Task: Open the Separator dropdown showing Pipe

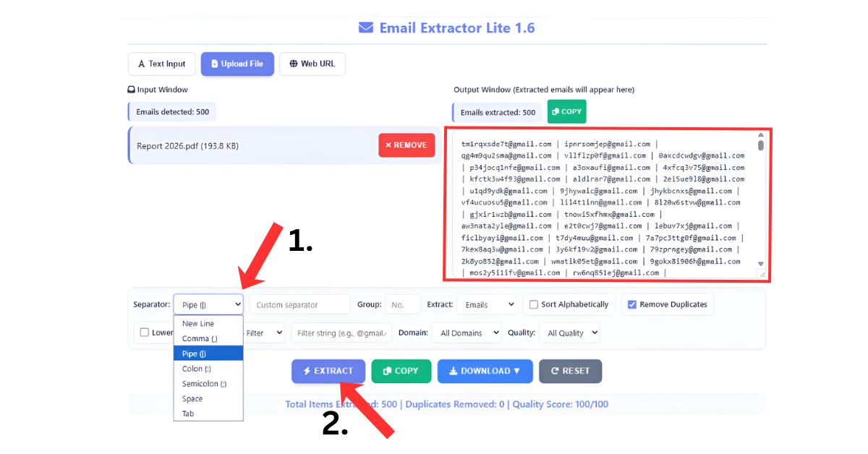Action: coord(208,305)
